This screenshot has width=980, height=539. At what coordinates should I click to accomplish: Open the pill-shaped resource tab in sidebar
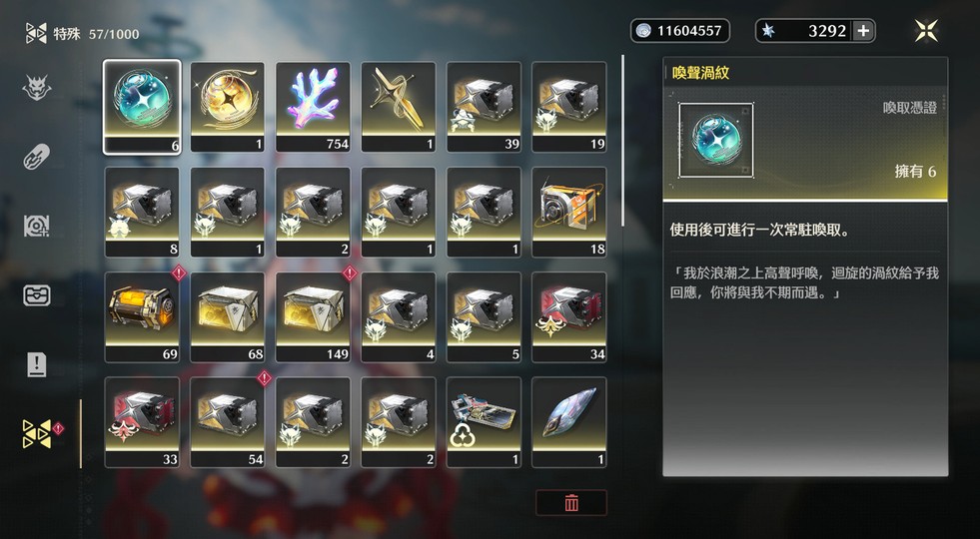(36, 156)
